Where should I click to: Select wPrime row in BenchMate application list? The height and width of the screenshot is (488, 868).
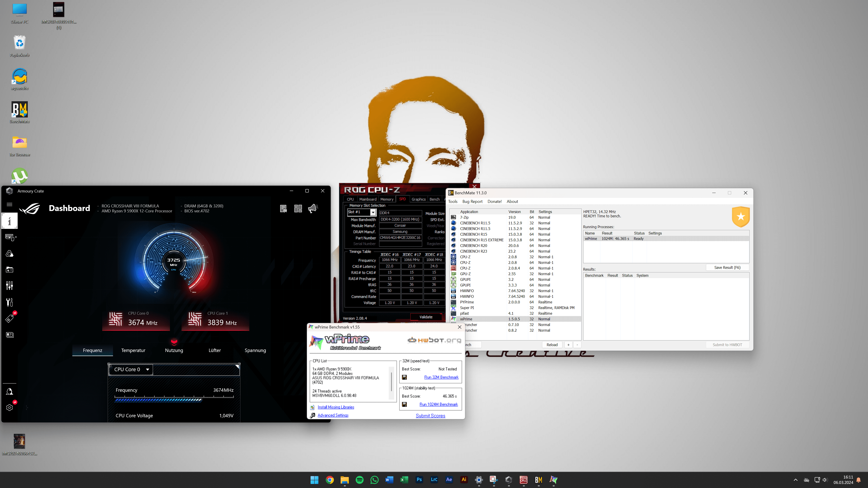[x=516, y=319]
